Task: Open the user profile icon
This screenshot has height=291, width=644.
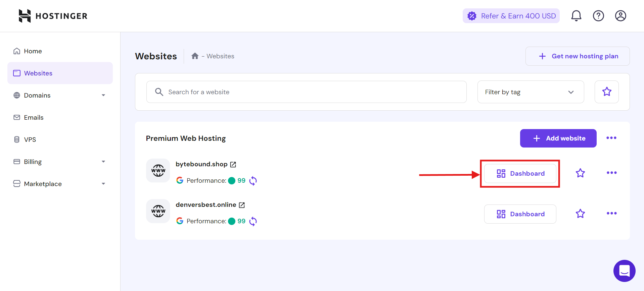Action: pyautogui.click(x=620, y=16)
